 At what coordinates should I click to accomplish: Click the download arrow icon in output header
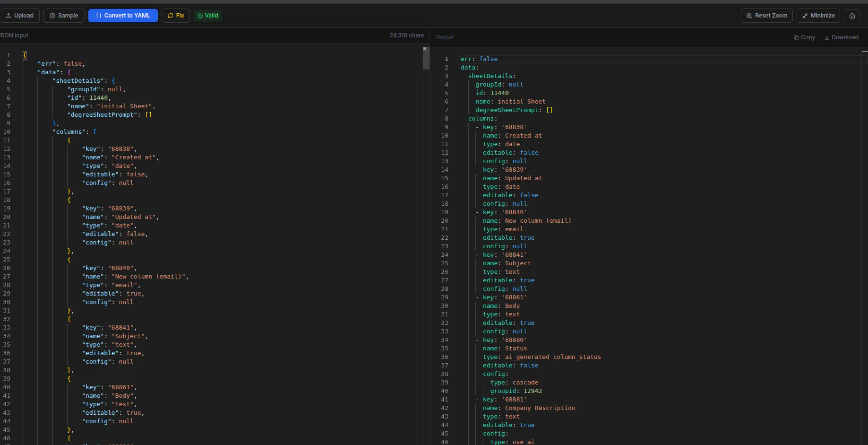pos(827,37)
